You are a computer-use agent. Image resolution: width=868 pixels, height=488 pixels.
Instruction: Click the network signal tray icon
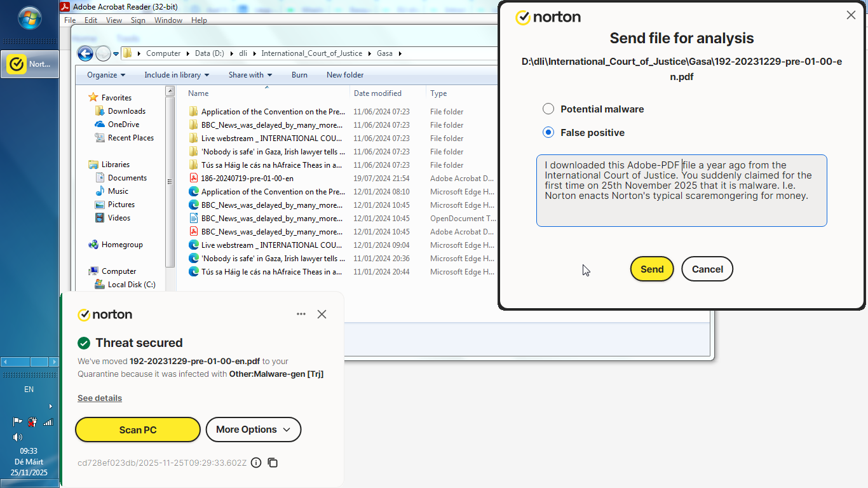pos(48,421)
